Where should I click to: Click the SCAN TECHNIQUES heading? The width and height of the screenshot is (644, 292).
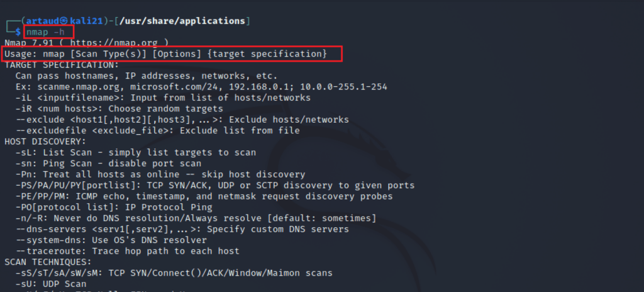[48, 262]
